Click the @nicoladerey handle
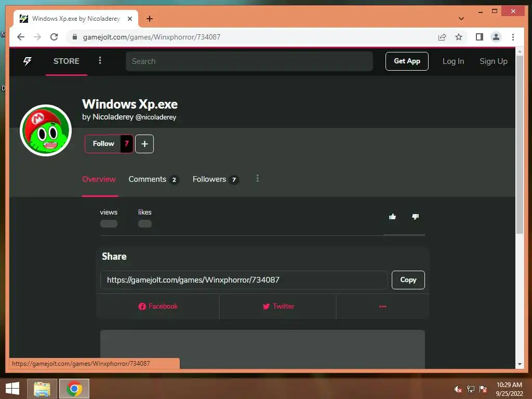532x399 pixels. tap(156, 117)
